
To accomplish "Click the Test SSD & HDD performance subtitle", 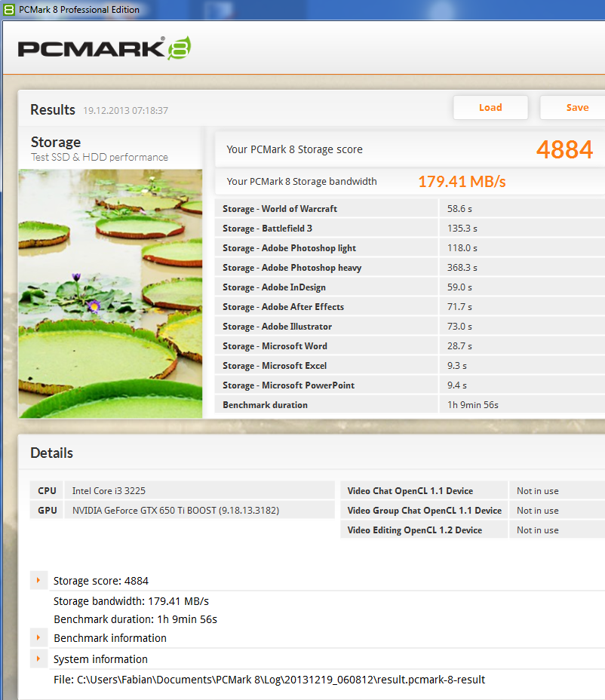I will [99, 157].
